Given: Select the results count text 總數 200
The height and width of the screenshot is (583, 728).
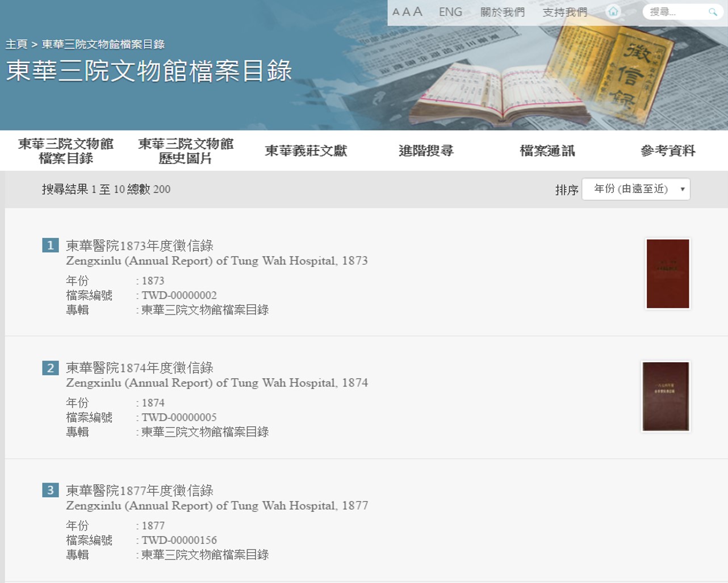Looking at the screenshot, I should pyautogui.click(x=149, y=189).
